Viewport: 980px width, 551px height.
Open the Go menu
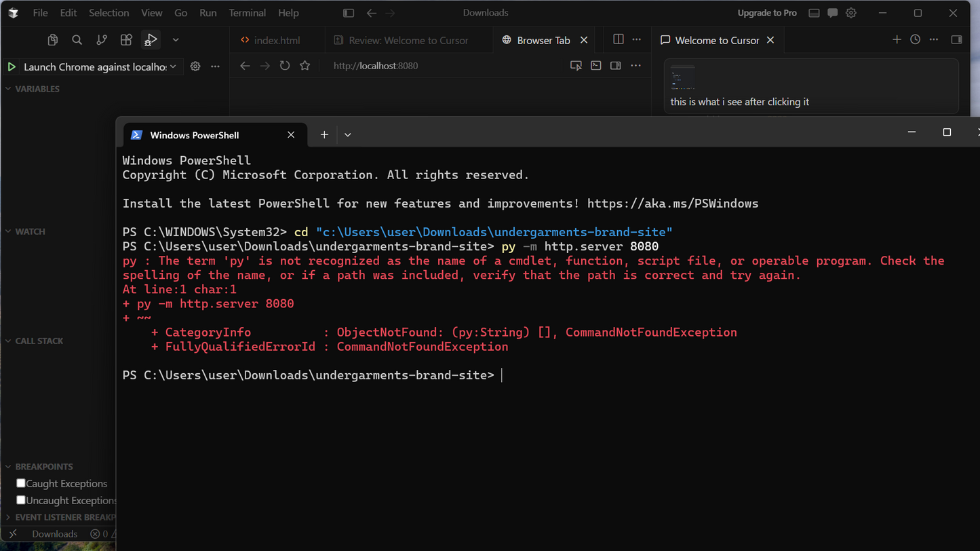point(181,13)
